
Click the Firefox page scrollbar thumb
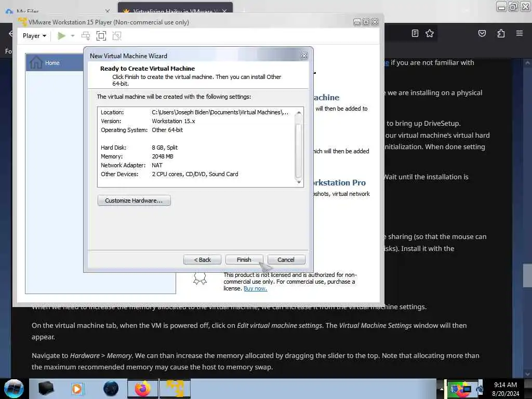(x=527, y=275)
